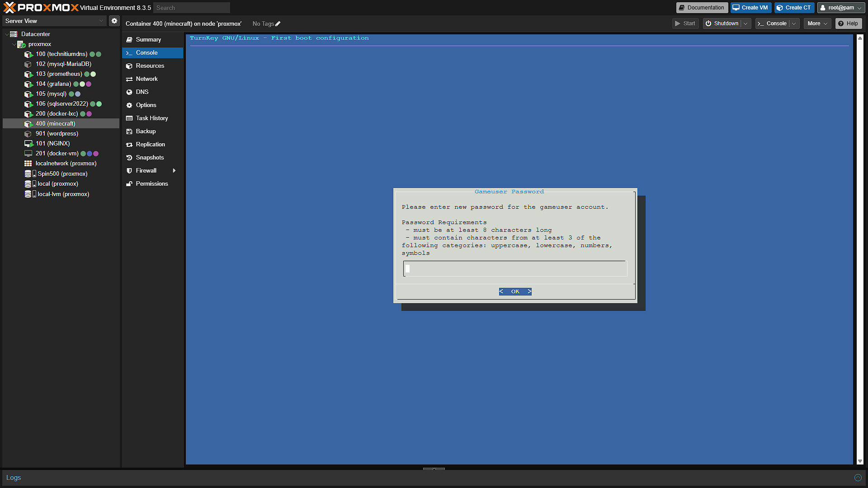Select container 100 (technitiumdns)
Screen dimensions: 868x488
pyautogui.click(x=61, y=54)
